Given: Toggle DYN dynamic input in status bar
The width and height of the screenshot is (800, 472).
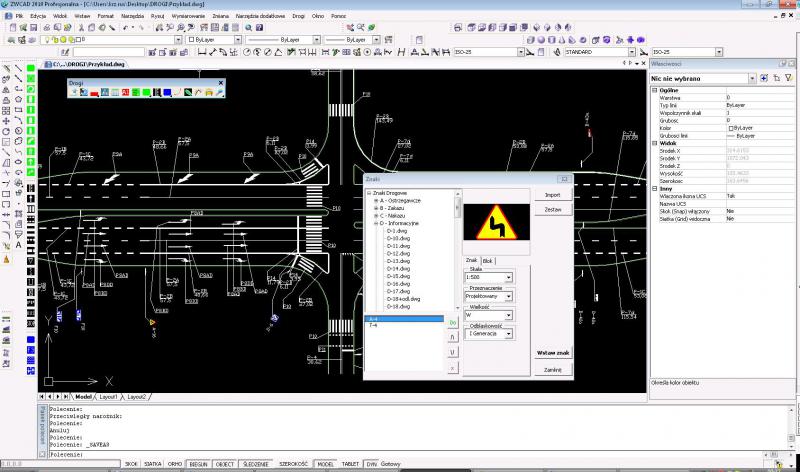Looking at the screenshot, I should (372, 464).
